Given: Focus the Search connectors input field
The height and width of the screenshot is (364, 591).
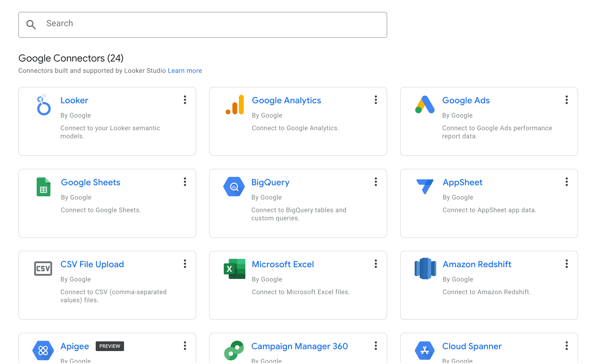Looking at the screenshot, I should (x=203, y=25).
